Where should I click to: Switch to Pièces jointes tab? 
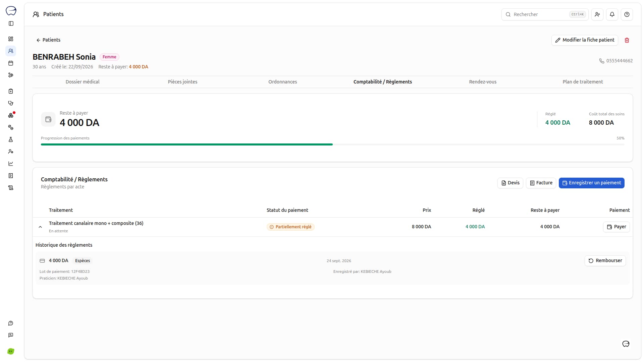[x=182, y=82]
